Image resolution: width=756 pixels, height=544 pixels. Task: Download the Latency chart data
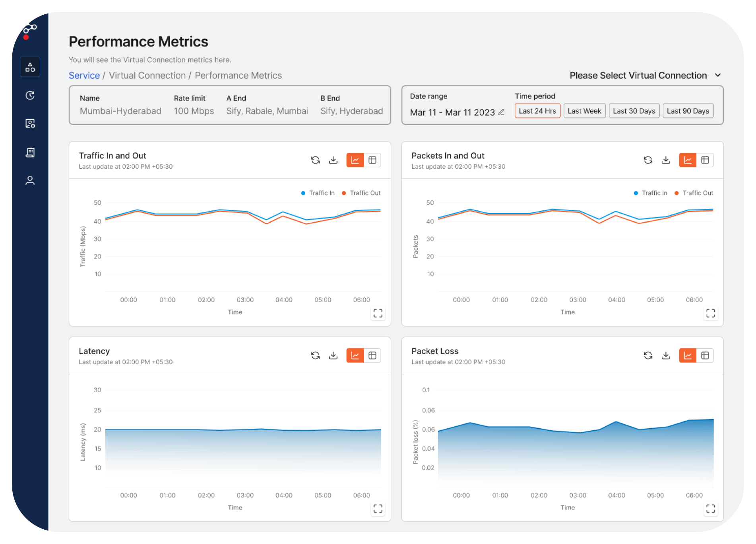pyautogui.click(x=333, y=356)
